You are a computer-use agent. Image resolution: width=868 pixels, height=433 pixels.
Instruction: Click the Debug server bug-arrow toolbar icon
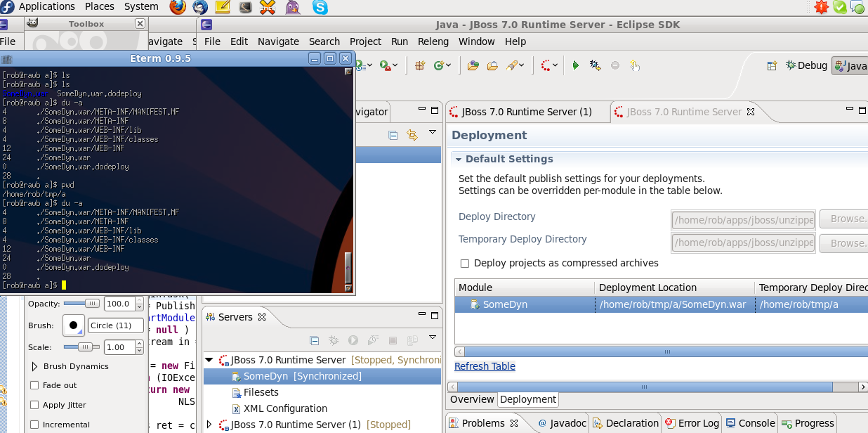[x=596, y=65]
